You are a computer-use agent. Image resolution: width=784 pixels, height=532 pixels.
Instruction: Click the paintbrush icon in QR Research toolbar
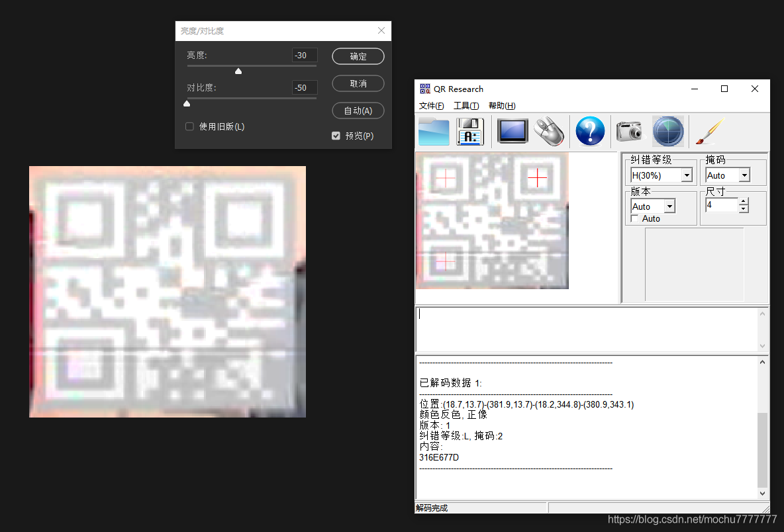pos(710,132)
